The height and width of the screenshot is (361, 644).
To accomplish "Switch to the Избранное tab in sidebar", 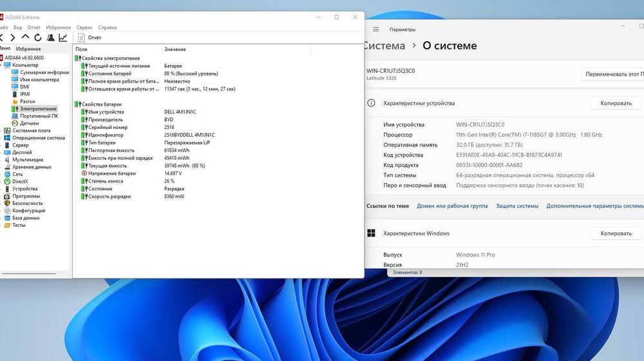I will pos(28,48).
